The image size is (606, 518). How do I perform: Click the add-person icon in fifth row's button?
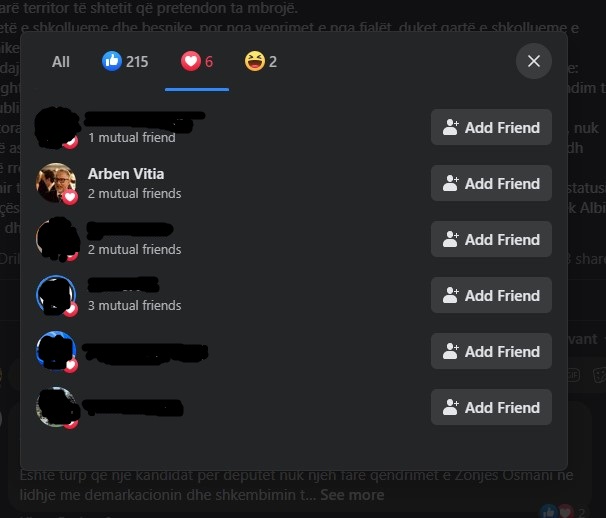tap(450, 351)
